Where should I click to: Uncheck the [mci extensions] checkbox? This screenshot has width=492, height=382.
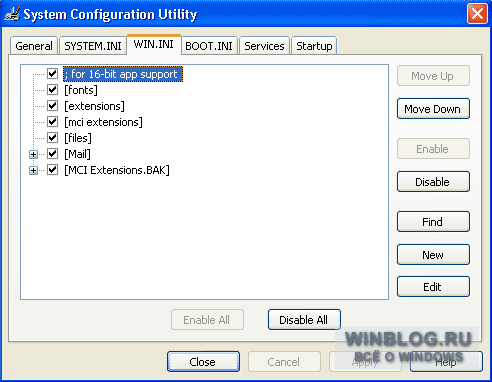(x=52, y=121)
